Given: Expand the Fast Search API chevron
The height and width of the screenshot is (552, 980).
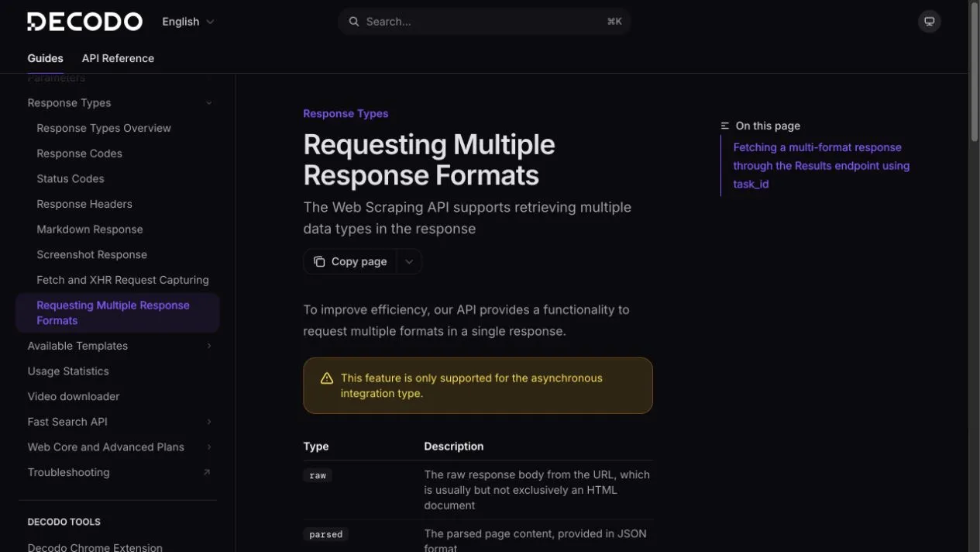Looking at the screenshot, I should tap(208, 422).
